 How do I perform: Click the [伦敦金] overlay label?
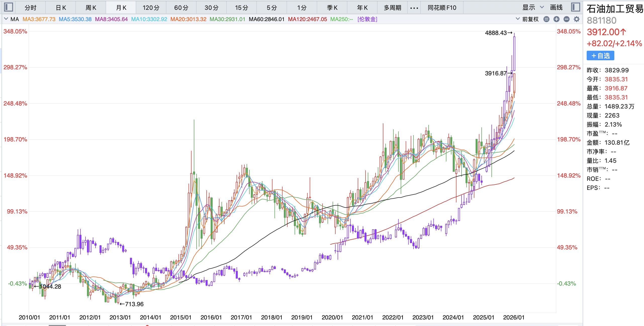pyautogui.click(x=367, y=19)
